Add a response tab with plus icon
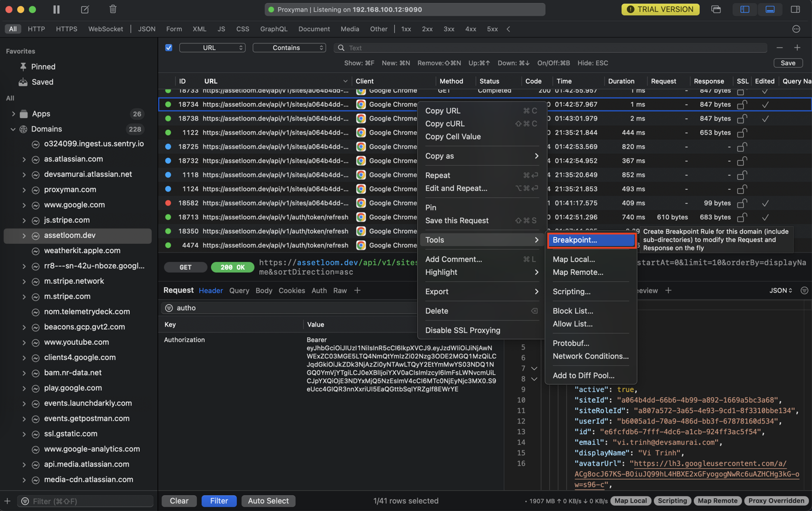 [x=668, y=291]
